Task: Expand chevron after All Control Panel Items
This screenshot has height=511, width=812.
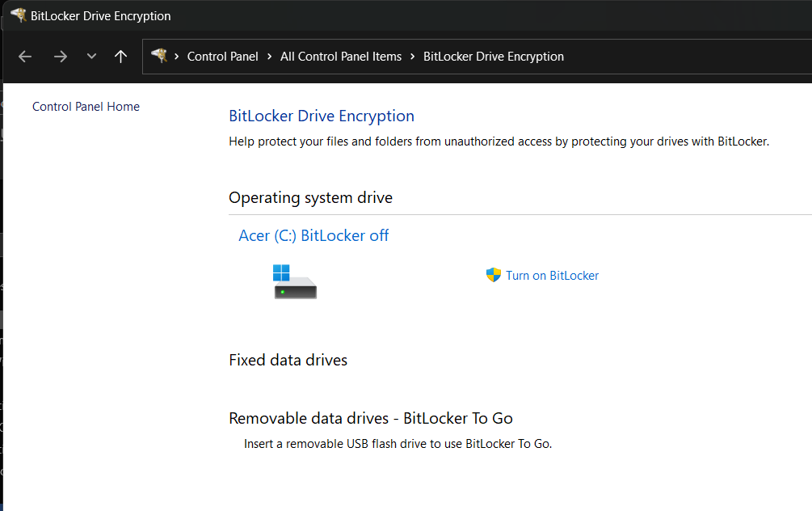Action: tap(412, 57)
